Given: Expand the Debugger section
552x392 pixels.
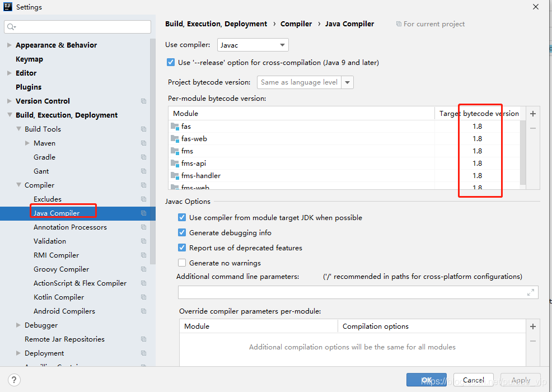Looking at the screenshot, I should coord(18,325).
